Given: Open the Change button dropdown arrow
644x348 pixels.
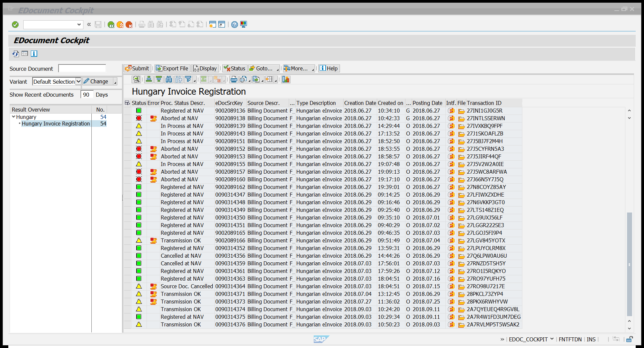Looking at the screenshot, I should [x=115, y=82].
